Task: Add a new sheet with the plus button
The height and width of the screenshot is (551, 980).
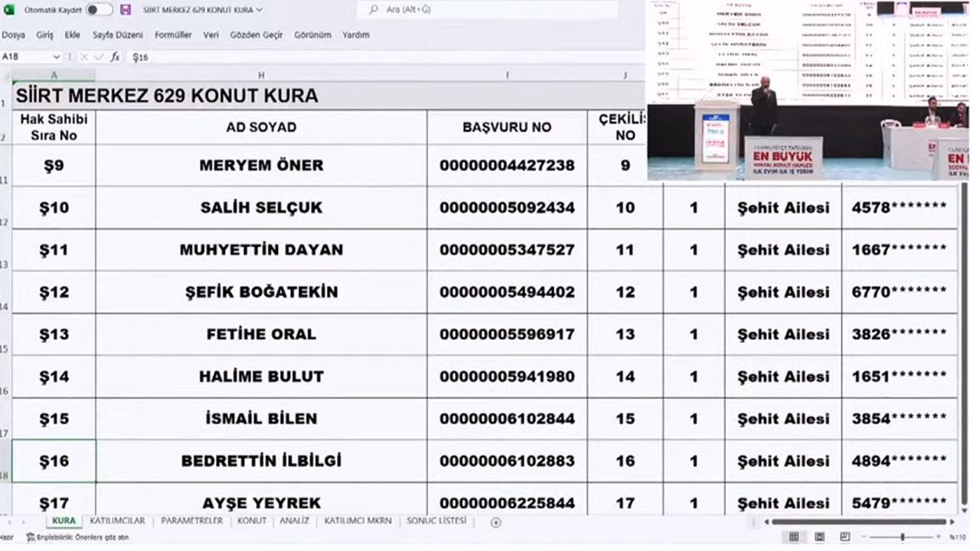Action: tap(495, 521)
